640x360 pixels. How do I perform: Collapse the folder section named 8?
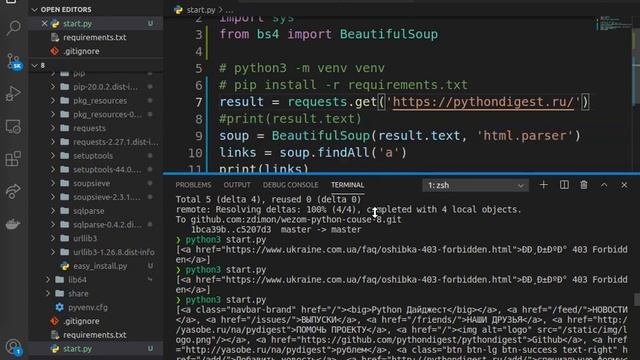pyautogui.click(x=35, y=65)
